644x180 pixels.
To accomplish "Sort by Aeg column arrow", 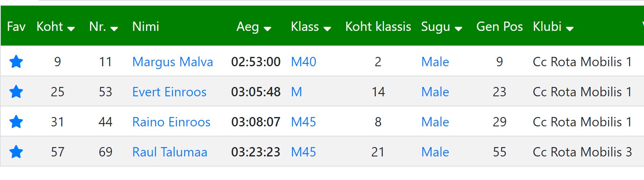I will coord(267,28).
